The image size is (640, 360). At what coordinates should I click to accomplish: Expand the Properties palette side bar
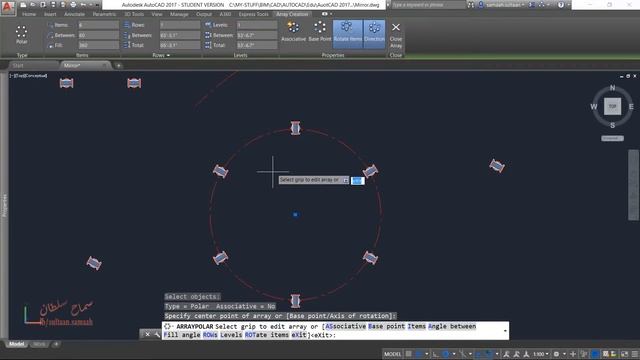(4, 205)
